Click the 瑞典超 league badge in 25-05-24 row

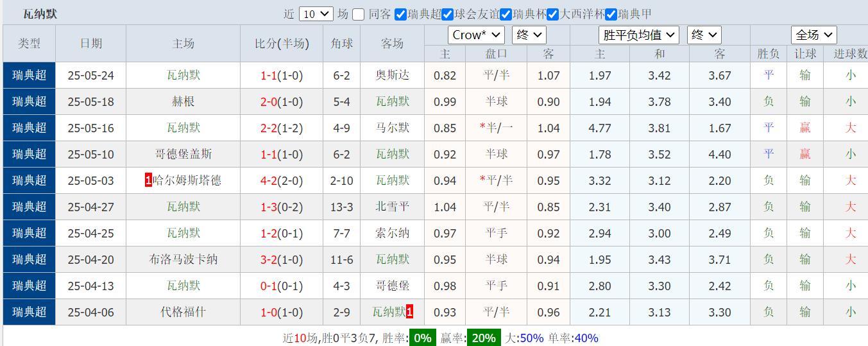pos(29,75)
